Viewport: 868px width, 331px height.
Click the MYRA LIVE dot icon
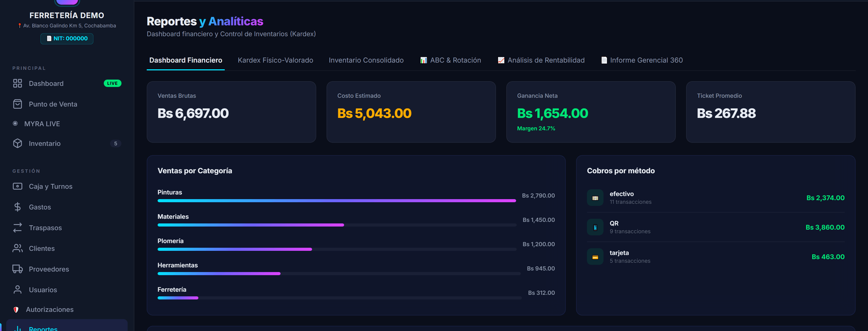tap(15, 124)
